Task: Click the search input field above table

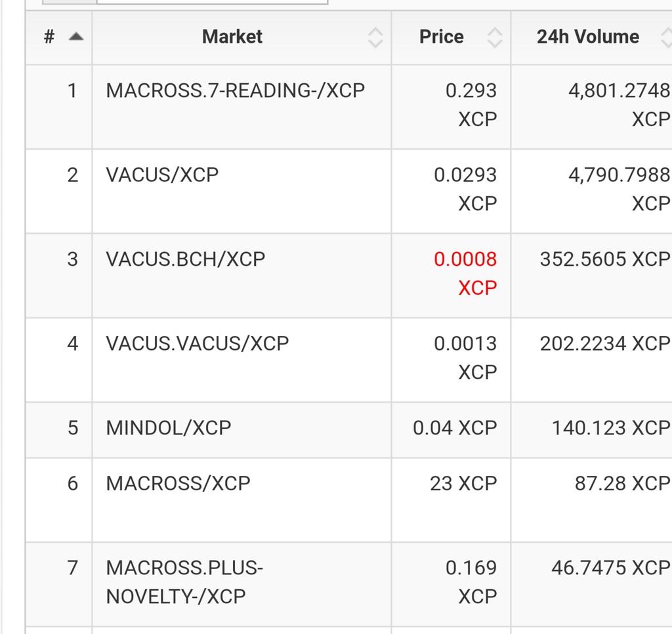Action: [x=212, y=1]
